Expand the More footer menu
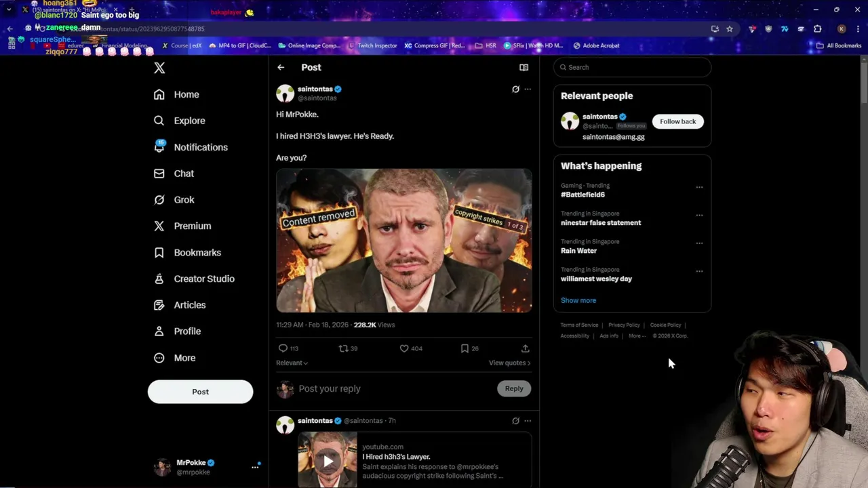Viewport: 868px width, 488px height. [x=636, y=335]
